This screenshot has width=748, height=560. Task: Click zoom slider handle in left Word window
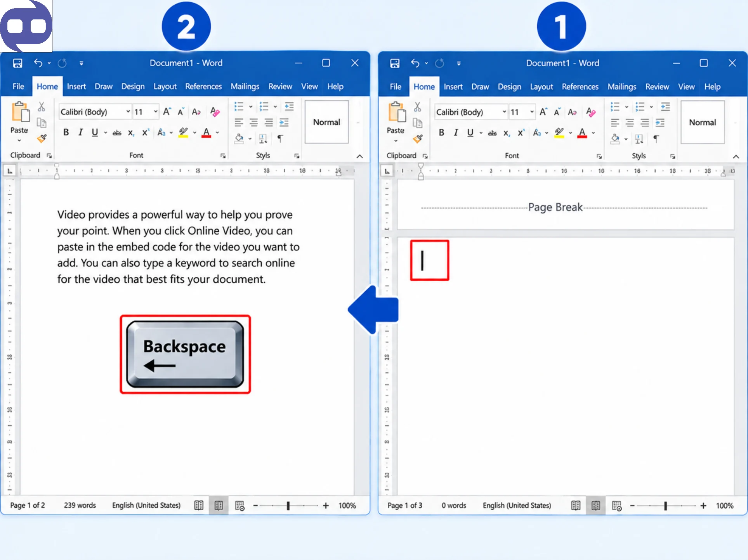tap(288, 505)
